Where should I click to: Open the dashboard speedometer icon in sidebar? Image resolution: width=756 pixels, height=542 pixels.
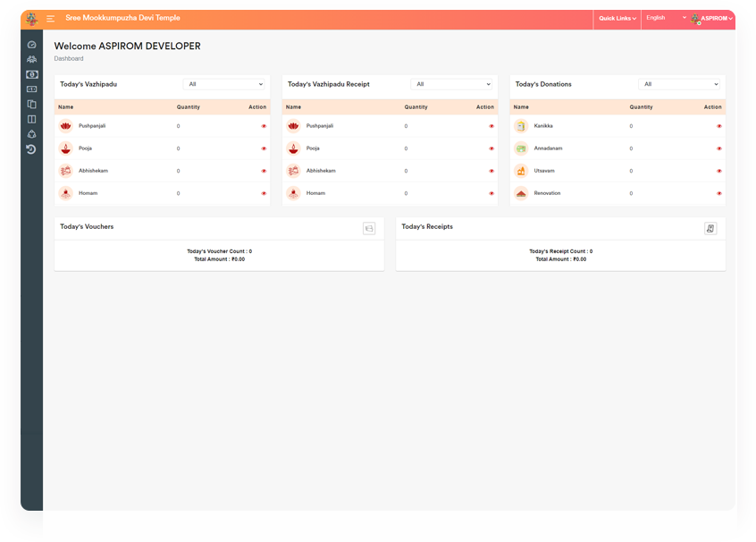click(x=32, y=45)
